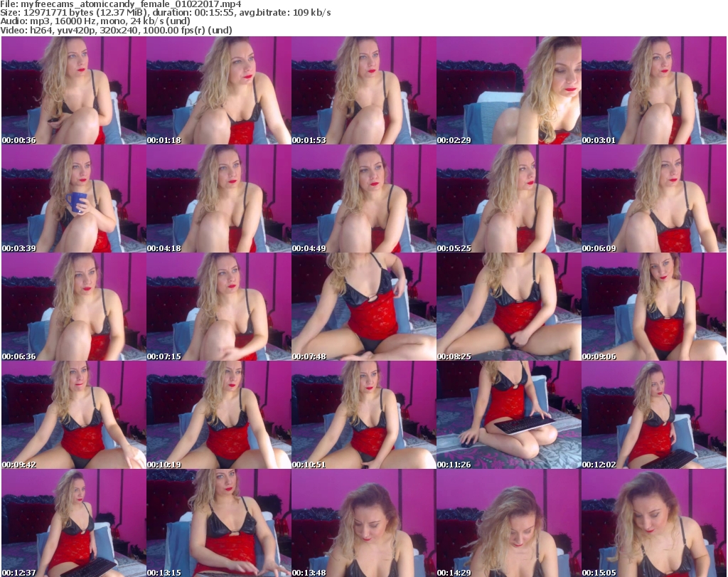This screenshot has width=728, height=577.
Task: Click the thumbnail timestamped 00:14:29
Action: (x=509, y=523)
